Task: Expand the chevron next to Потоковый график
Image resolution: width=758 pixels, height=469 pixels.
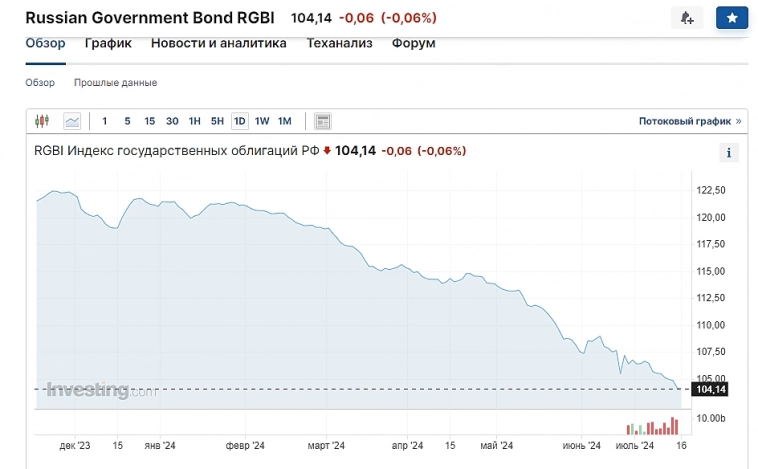Action: 739,121
